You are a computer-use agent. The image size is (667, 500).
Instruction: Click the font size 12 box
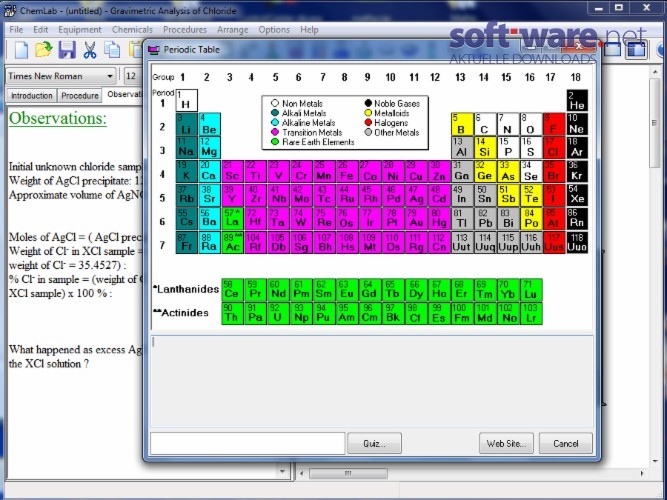coord(133,76)
